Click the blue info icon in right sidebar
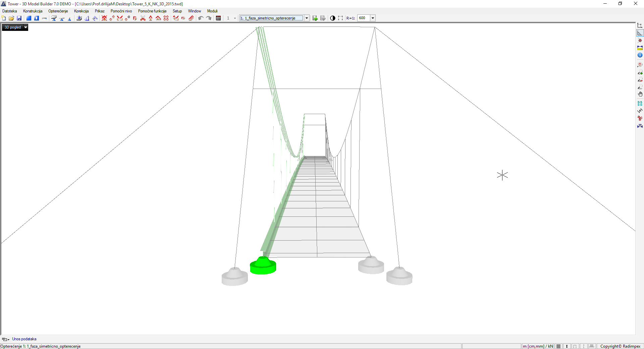644x349 pixels. 640,55
